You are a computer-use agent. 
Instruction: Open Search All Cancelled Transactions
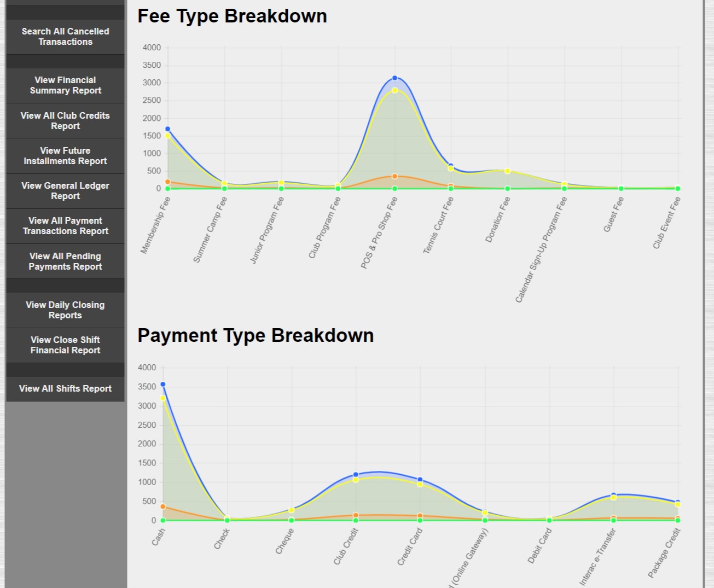point(65,37)
